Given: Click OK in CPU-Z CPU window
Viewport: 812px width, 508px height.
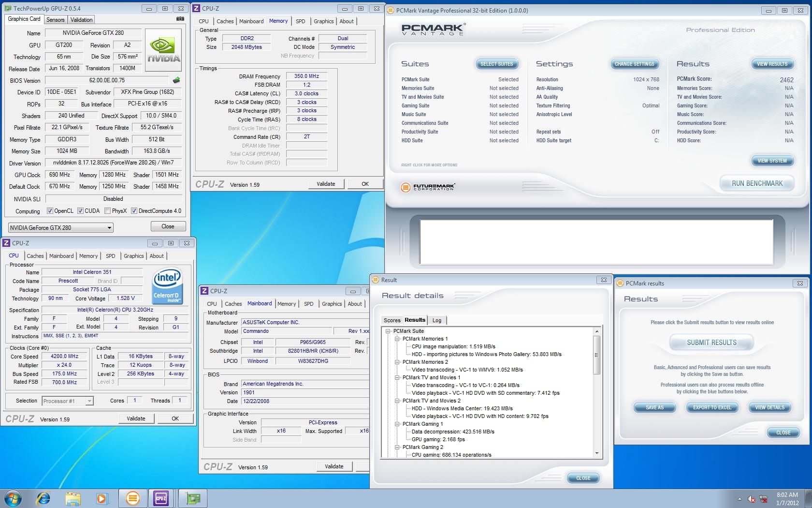Looking at the screenshot, I should [x=175, y=418].
